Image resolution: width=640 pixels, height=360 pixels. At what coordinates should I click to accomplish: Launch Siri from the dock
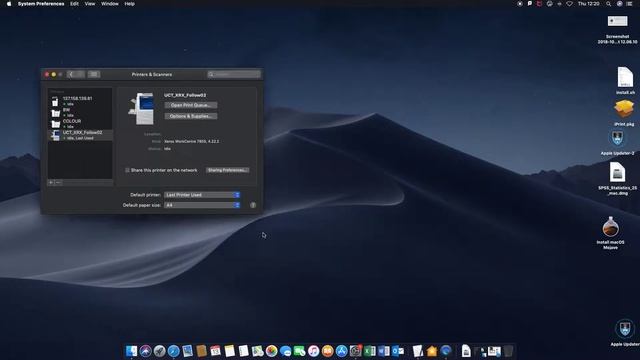pyautogui.click(x=145, y=351)
